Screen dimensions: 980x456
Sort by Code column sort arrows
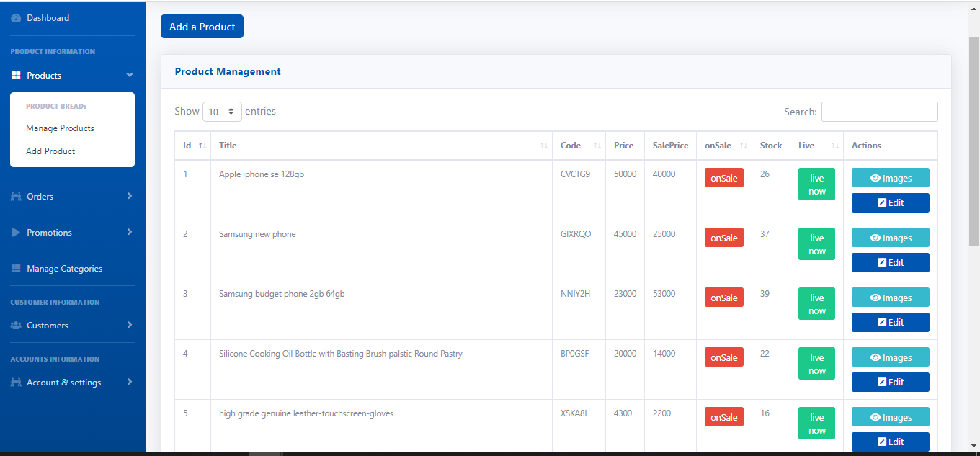click(597, 146)
